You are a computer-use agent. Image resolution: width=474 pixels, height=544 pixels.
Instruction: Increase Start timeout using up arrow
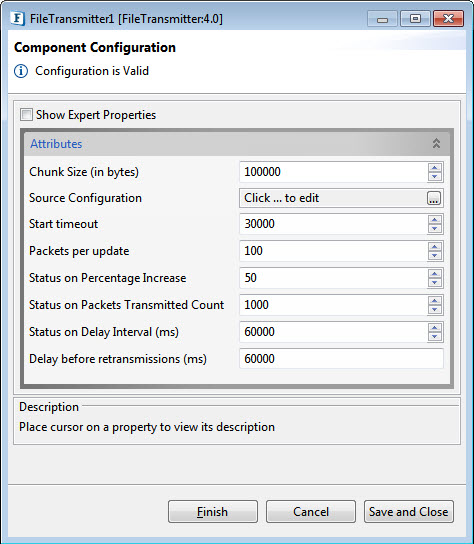434,220
